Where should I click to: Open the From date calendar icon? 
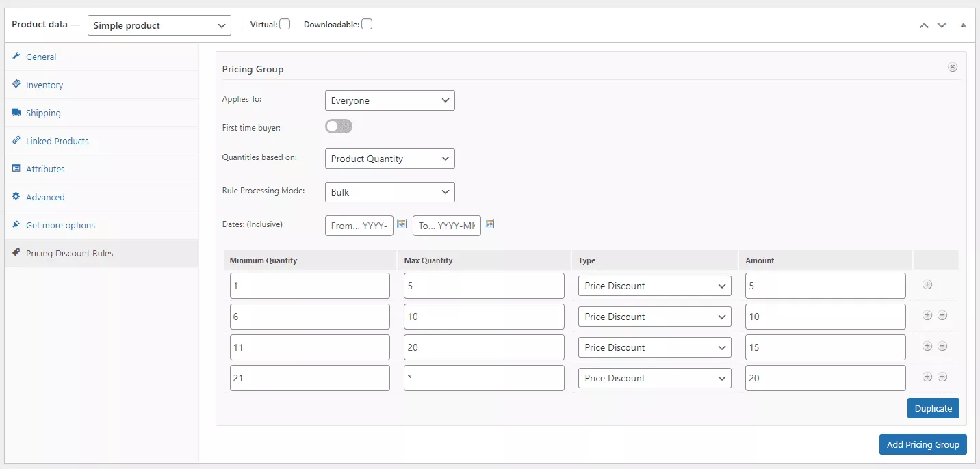[x=402, y=224]
